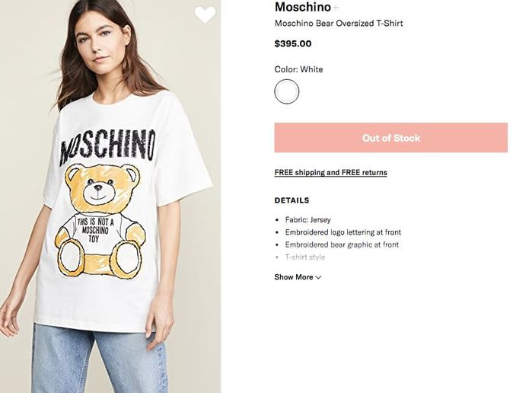The height and width of the screenshot is (393, 532).
Task: Open the Moschino brand heading
Action: tap(302, 8)
